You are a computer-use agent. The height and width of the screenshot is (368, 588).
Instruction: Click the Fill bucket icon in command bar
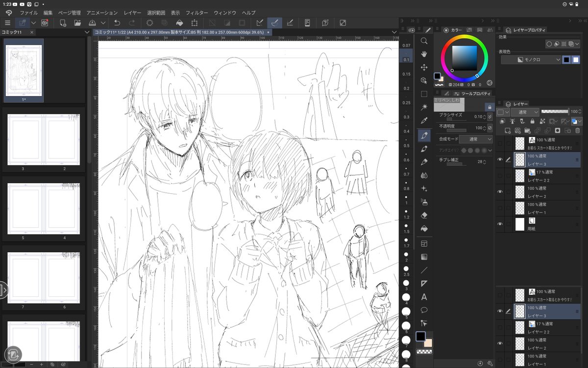click(x=179, y=23)
